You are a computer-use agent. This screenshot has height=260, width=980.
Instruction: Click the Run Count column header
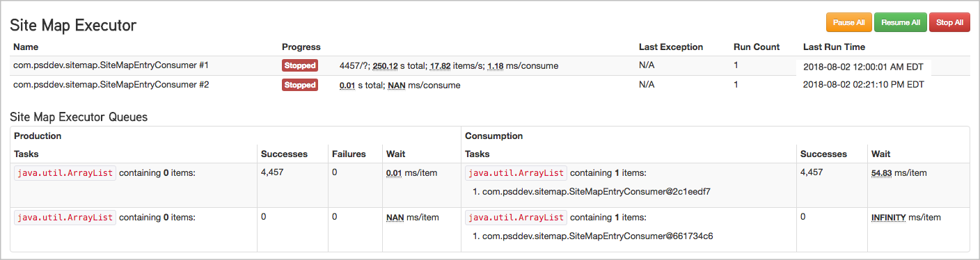[x=757, y=47]
